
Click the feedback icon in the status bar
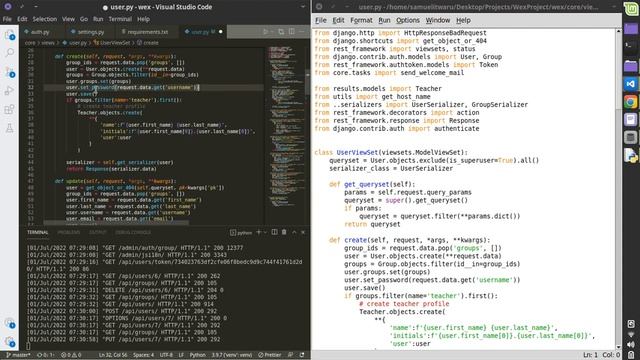click(290, 355)
